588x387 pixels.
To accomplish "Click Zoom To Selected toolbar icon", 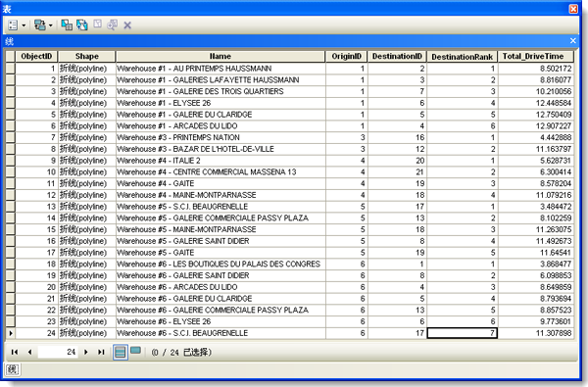I will pos(112,24).
